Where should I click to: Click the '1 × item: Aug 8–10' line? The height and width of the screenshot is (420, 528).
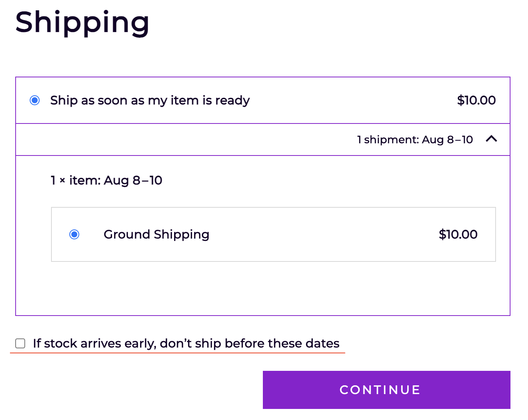coord(106,180)
